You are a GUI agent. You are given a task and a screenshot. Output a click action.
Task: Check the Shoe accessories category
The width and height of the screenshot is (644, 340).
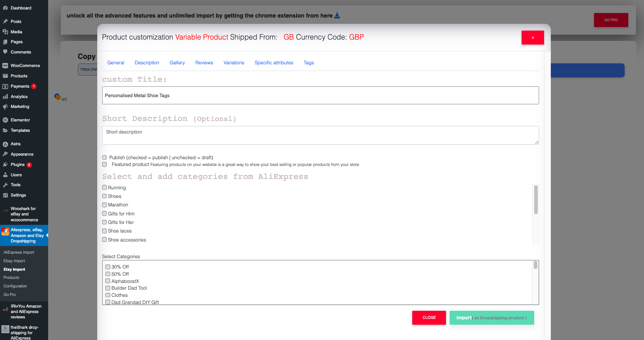(x=104, y=240)
